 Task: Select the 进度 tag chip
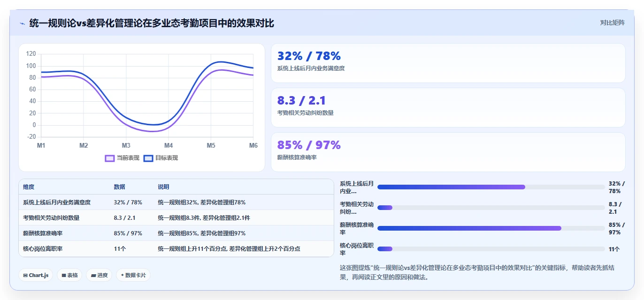[99, 275]
